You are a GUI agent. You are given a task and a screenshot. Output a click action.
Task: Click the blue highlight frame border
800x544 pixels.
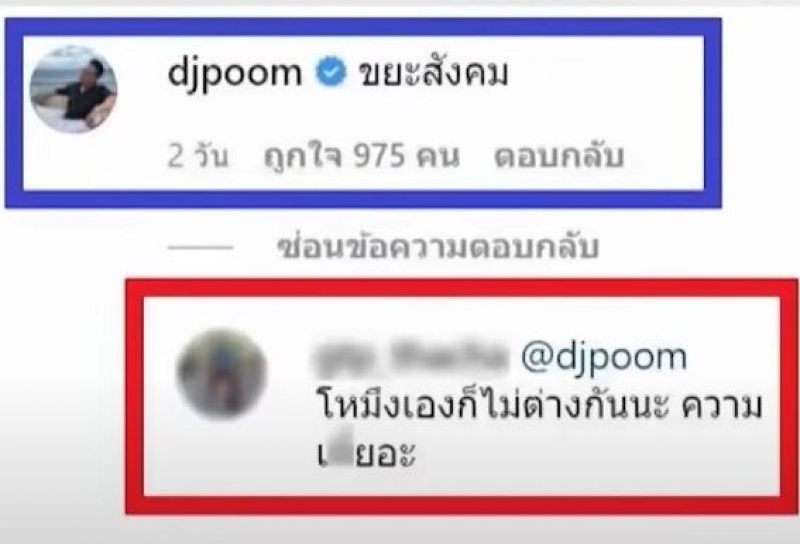pyautogui.click(x=363, y=27)
